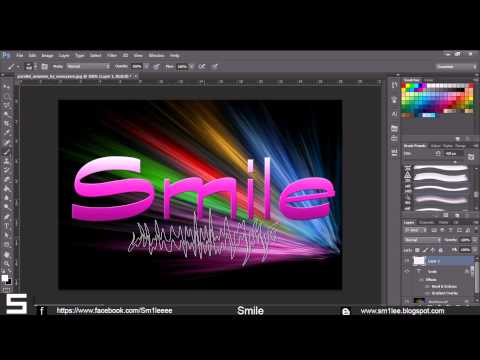
Task: Open the brush panel toggle in options bar
Action: 44,66
